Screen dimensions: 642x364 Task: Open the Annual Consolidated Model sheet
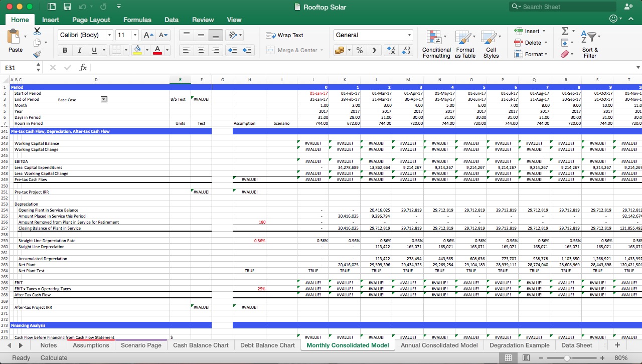click(440, 345)
